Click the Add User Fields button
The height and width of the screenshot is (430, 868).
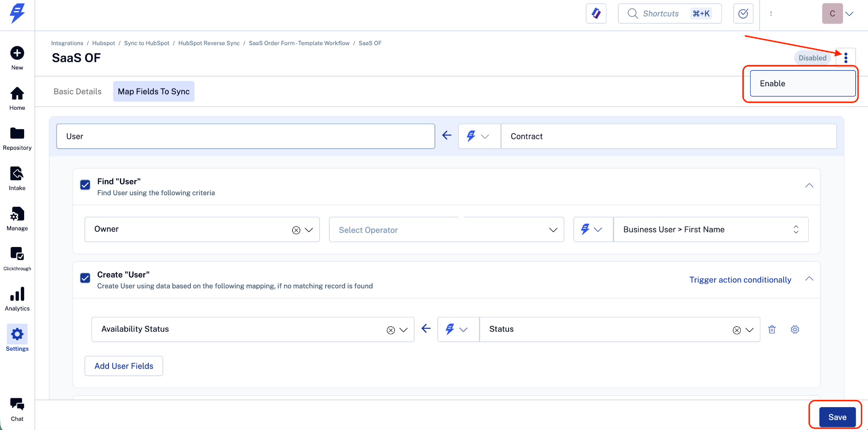pyautogui.click(x=124, y=366)
